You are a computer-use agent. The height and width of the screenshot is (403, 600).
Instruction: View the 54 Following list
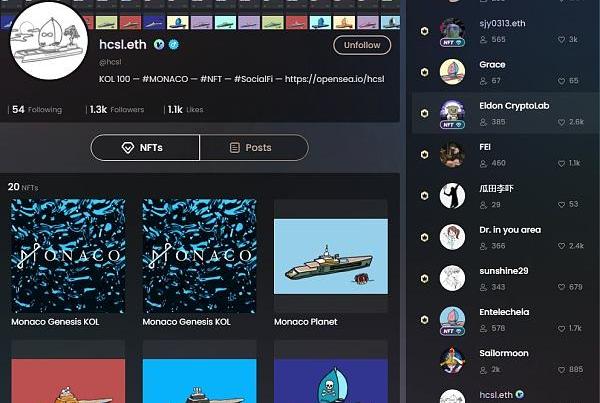(37, 109)
